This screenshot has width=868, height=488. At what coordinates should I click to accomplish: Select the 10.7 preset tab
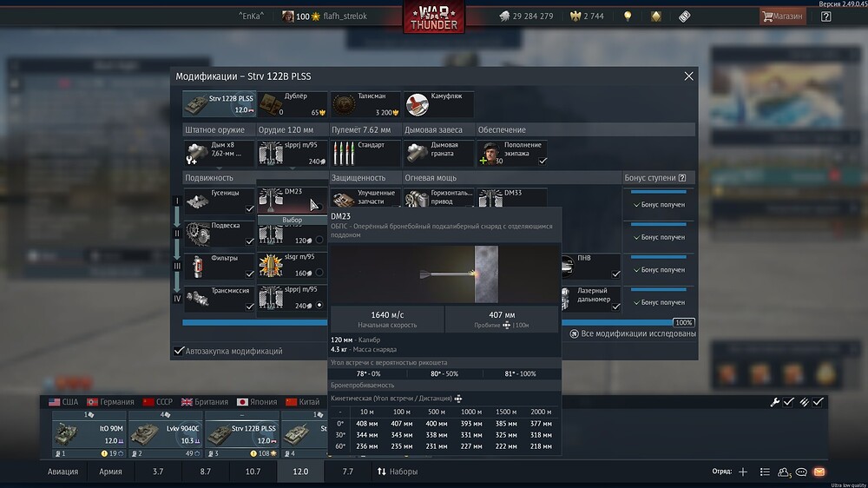click(253, 472)
